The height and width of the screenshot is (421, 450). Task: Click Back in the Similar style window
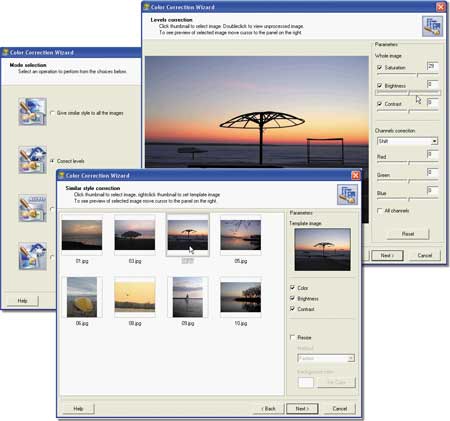pyautogui.click(x=268, y=409)
